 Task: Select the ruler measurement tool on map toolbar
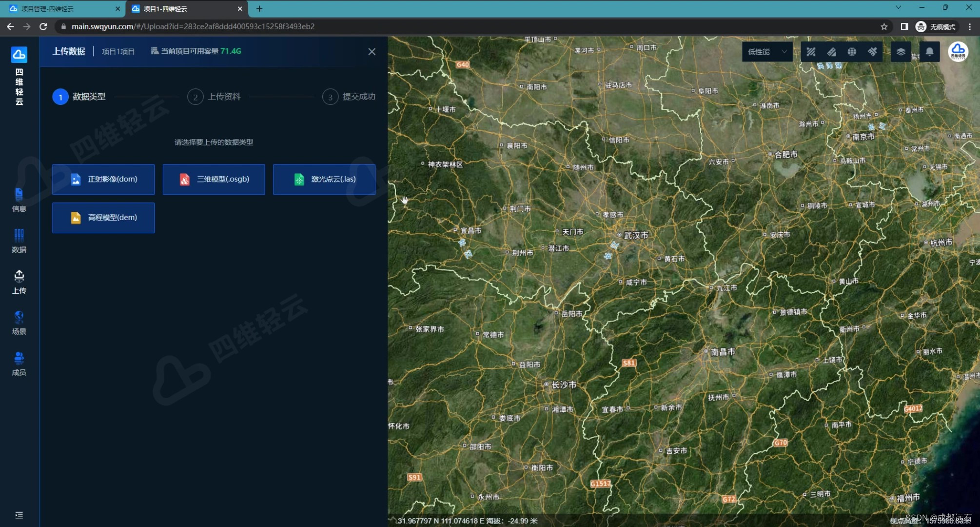tap(831, 52)
